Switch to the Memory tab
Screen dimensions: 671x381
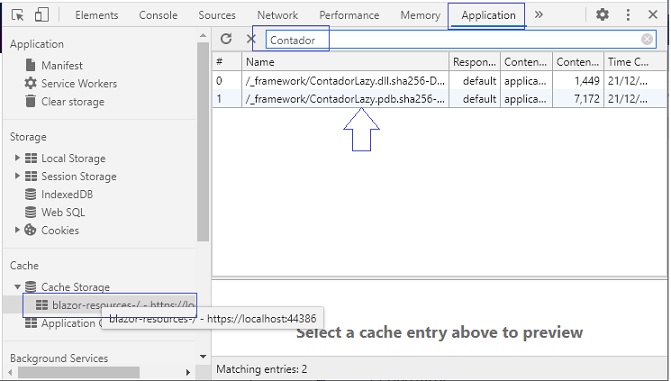pyautogui.click(x=420, y=15)
